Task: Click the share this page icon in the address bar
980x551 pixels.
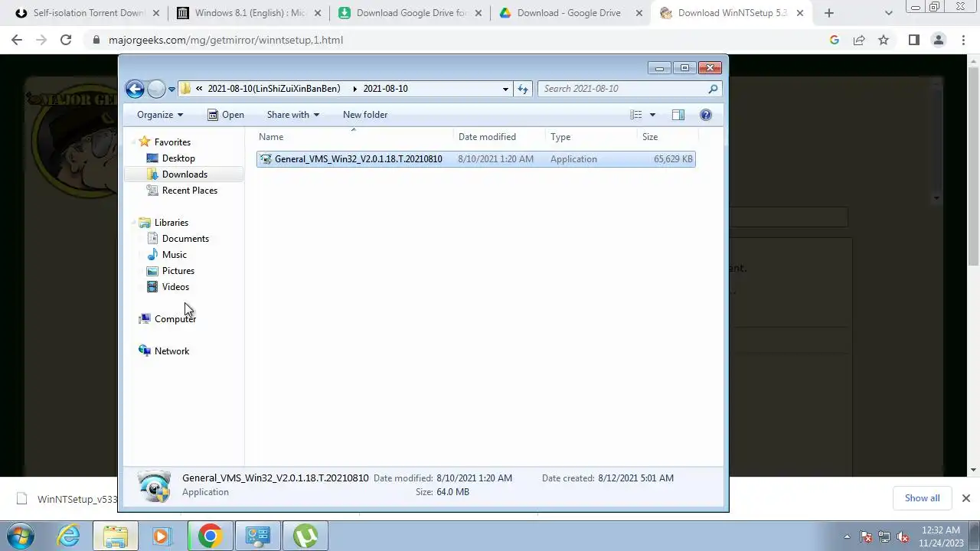Action: tap(859, 40)
